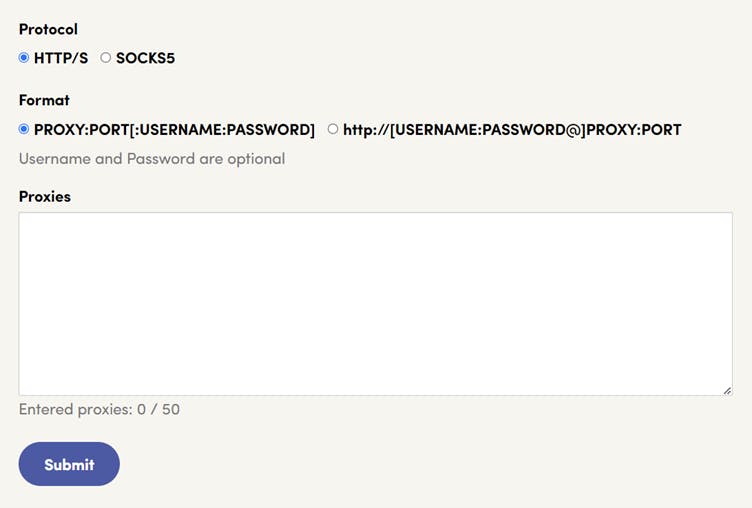Click the Format section heading
This screenshot has height=508, width=752.
[44, 100]
